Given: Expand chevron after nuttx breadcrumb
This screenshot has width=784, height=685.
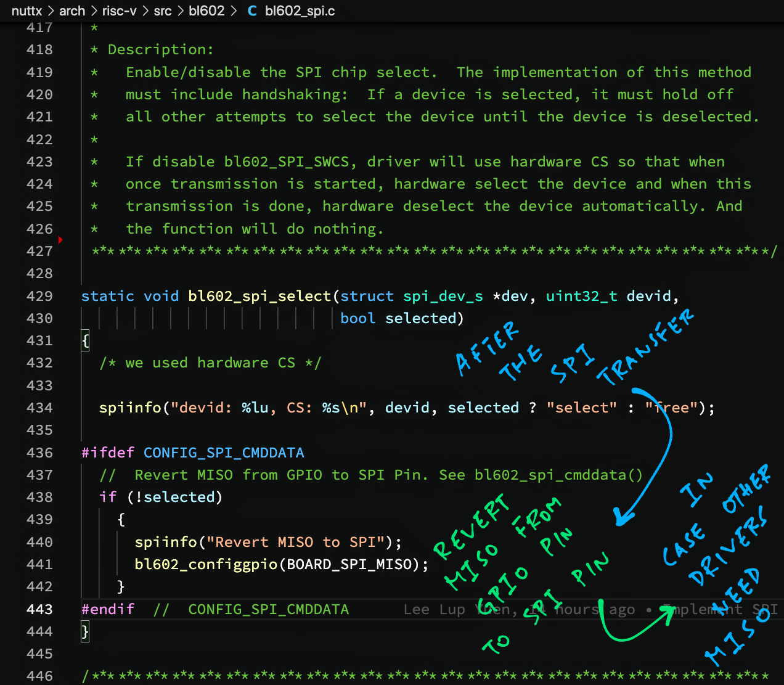Looking at the screenshot, I should coord(51,11).
